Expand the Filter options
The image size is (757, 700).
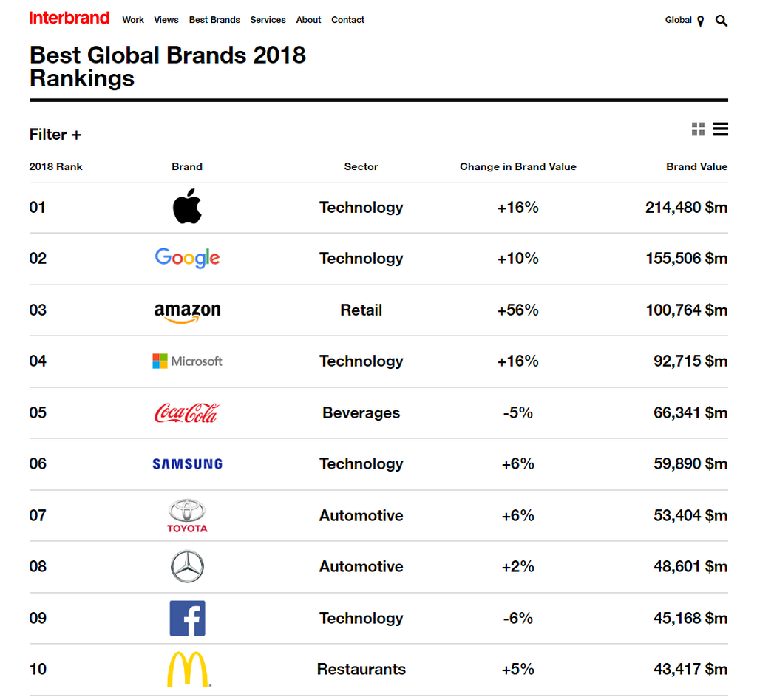click(x=55, y=135)
